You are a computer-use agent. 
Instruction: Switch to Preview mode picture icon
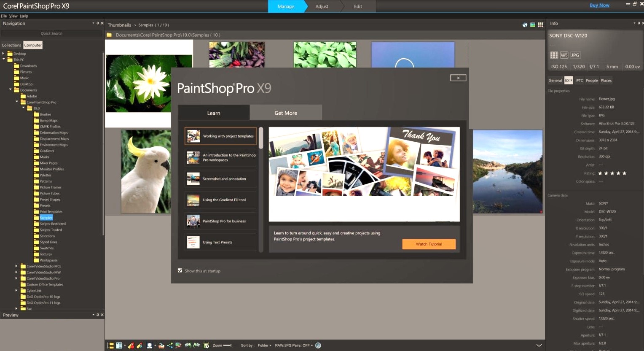coord(533,25)
